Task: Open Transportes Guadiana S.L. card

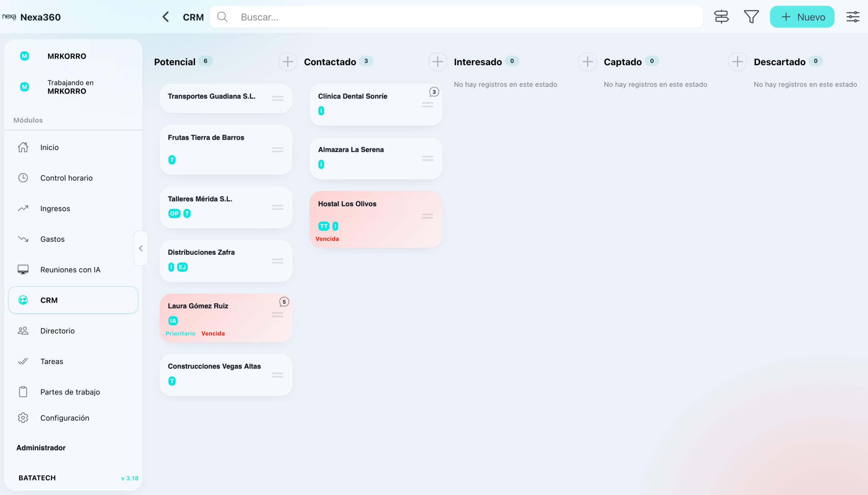Action: click(226, 98)
